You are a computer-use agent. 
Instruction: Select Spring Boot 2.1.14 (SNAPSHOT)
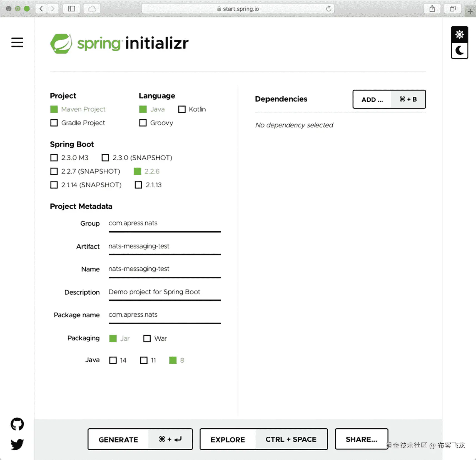click(x=86, y=185)
